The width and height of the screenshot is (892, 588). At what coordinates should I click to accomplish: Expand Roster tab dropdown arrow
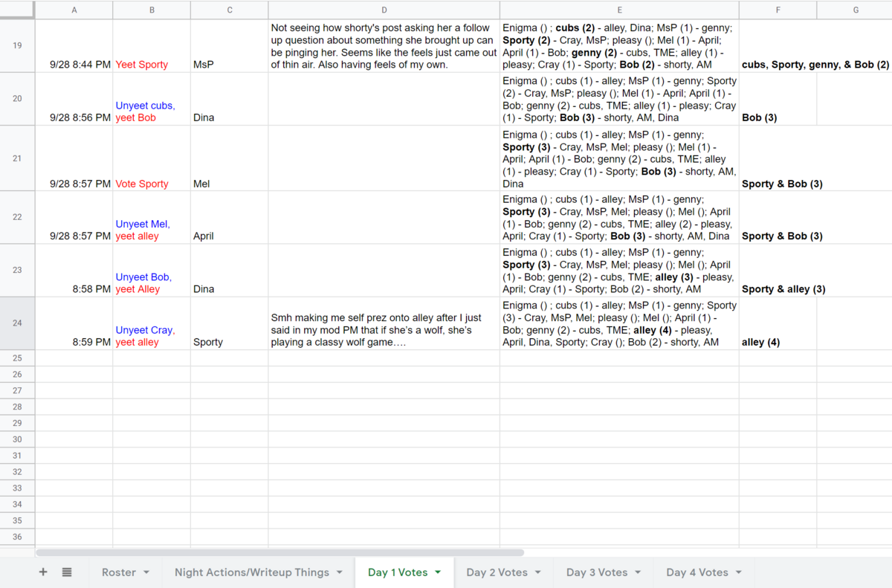click(146, 572)
